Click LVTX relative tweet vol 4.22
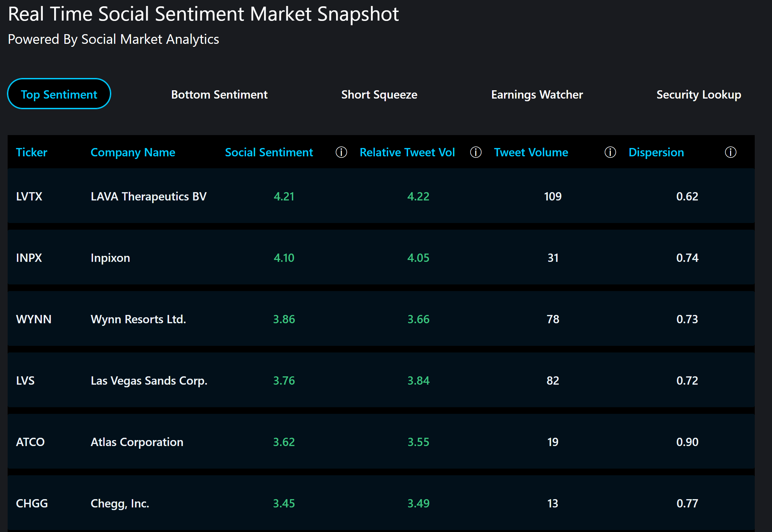This screenshot has width=772, height=532. (418, 196)
